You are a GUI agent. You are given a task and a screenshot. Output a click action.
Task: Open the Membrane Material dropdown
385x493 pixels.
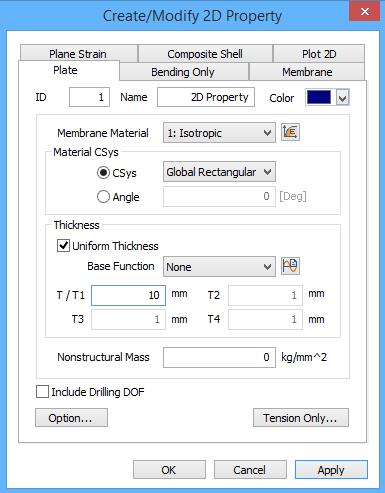219,133
